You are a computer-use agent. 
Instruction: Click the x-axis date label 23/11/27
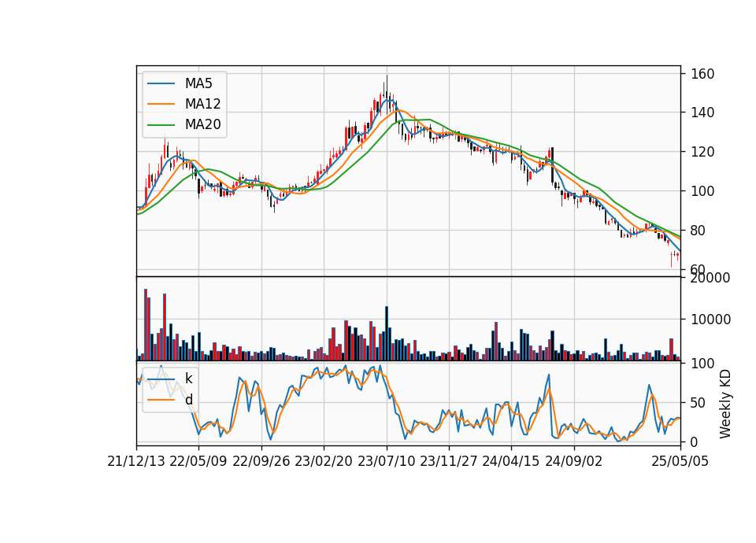pyautogui.click(x=449, y=461)
